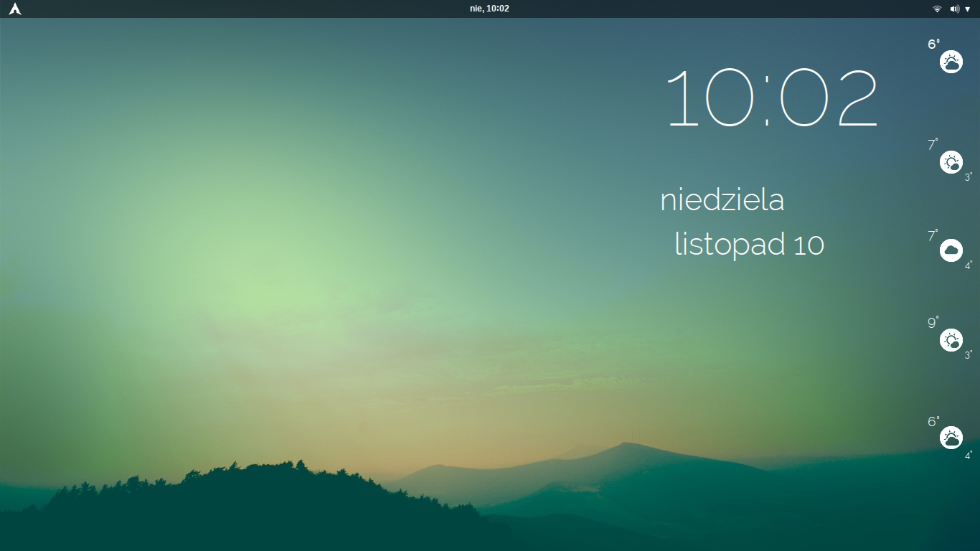This screenshot has width=980, height=551.
Task: Click the 7° high beside the cloud-only icon
Action: [x=933, y=236]
